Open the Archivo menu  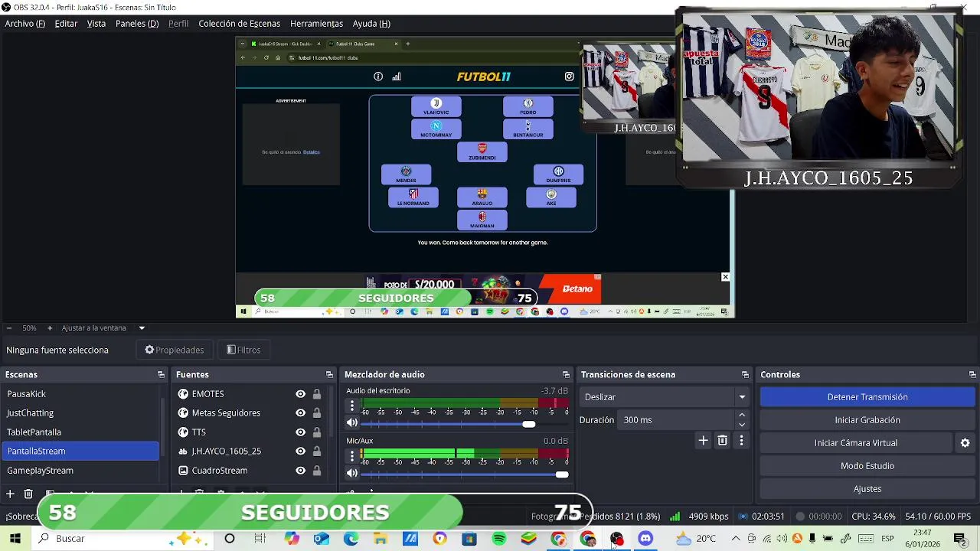pyautogui.click(x=25, y=24)
